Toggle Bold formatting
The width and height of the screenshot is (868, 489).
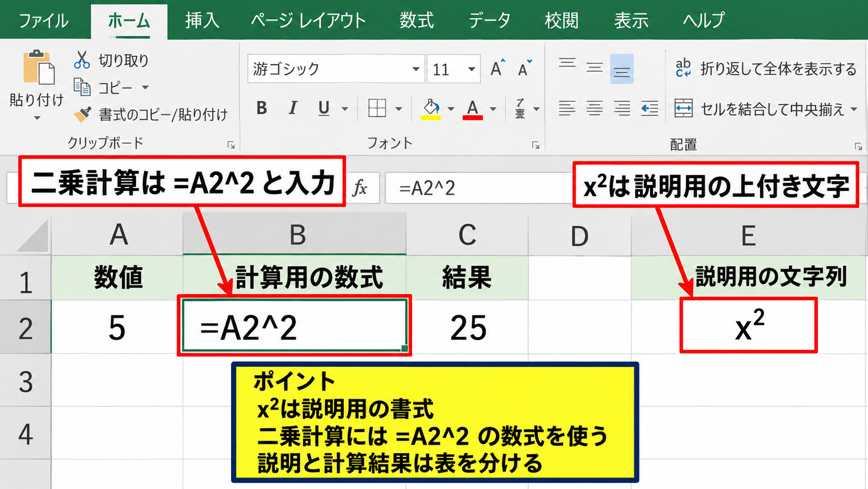point(262,108)
